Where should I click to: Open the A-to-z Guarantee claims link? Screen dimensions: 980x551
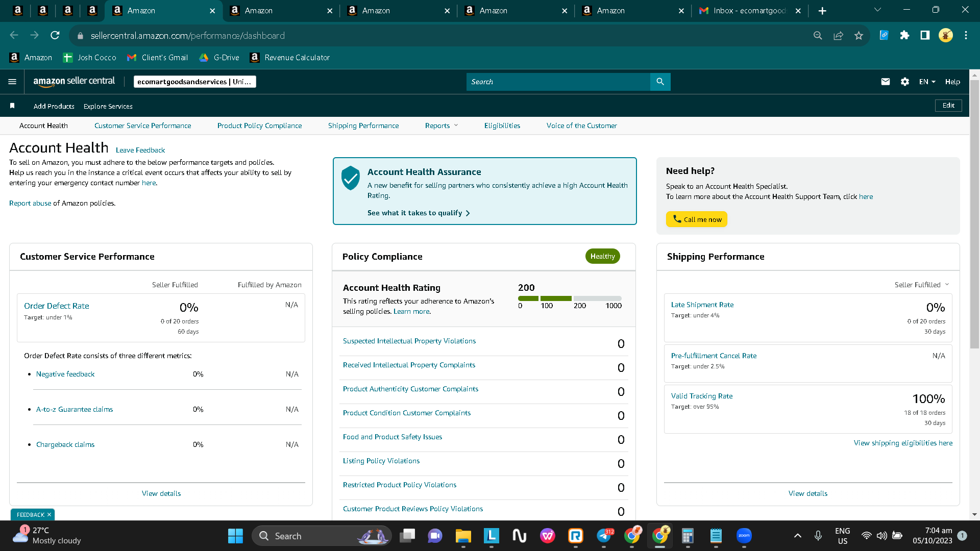pos(75,409)
